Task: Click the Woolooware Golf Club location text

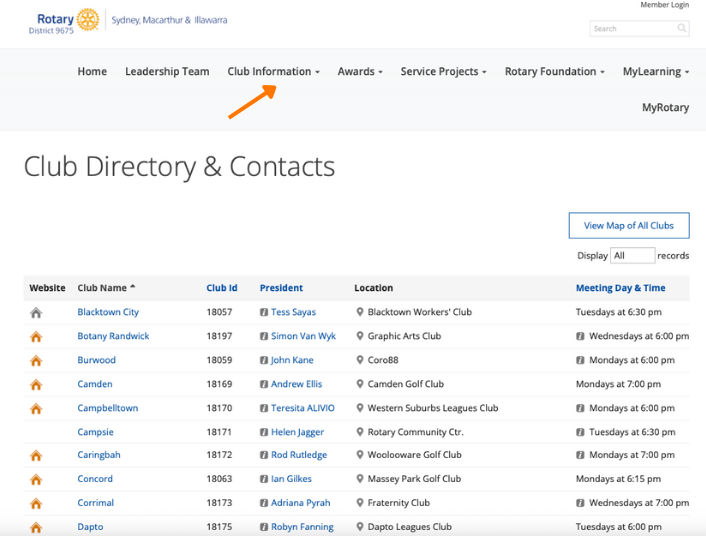Action: tap(414, 455)
